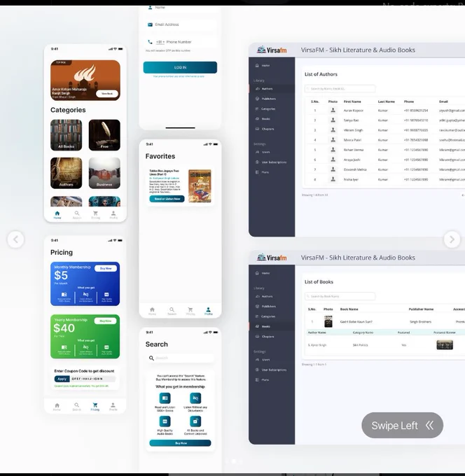
Task: Focus the coupon code input field
Action: (x=93, y=379)
